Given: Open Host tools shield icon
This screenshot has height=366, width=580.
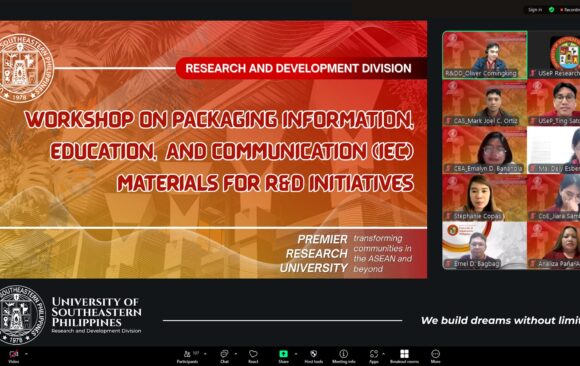Looking at the screenshot, I should [314, 354].
